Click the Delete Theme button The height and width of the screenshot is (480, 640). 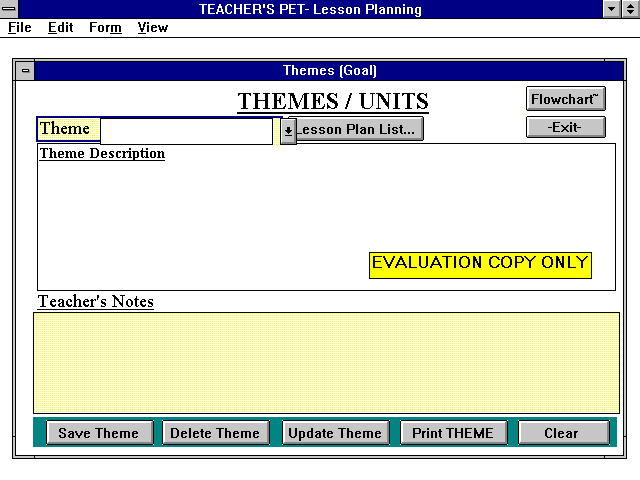215,433
